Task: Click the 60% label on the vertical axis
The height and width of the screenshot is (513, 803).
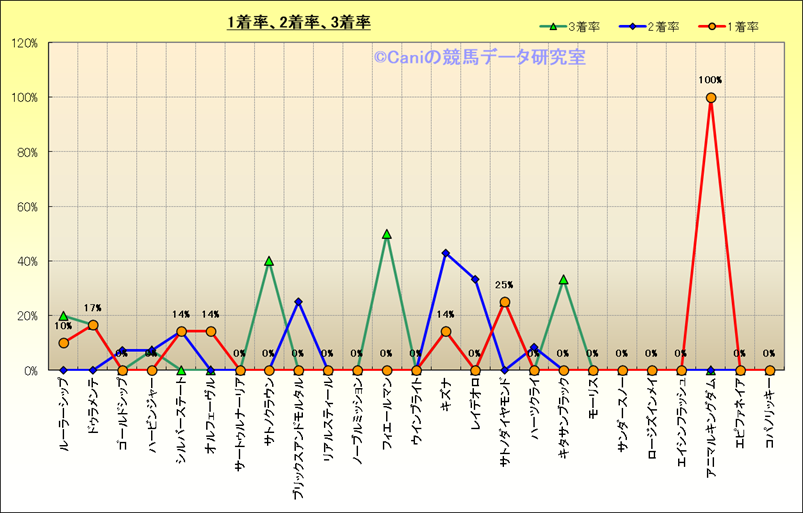Action: pyautogui.click(x=26, y=207)
